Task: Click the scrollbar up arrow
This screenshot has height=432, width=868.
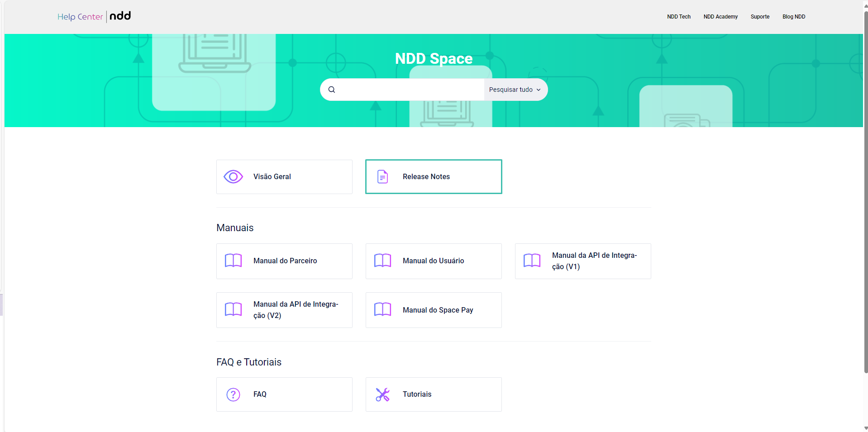Action: [x=866, y=6]
